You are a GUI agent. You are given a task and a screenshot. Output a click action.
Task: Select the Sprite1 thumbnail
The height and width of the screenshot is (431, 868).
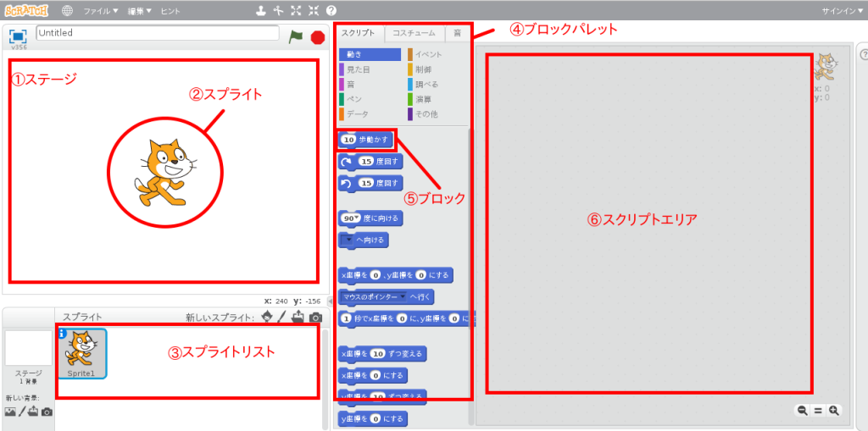81,354
